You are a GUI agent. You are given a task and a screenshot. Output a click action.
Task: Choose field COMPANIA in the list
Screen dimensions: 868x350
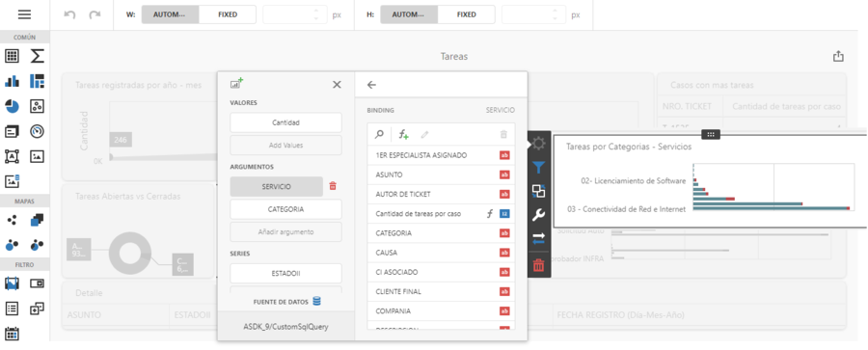pos(441,310)
